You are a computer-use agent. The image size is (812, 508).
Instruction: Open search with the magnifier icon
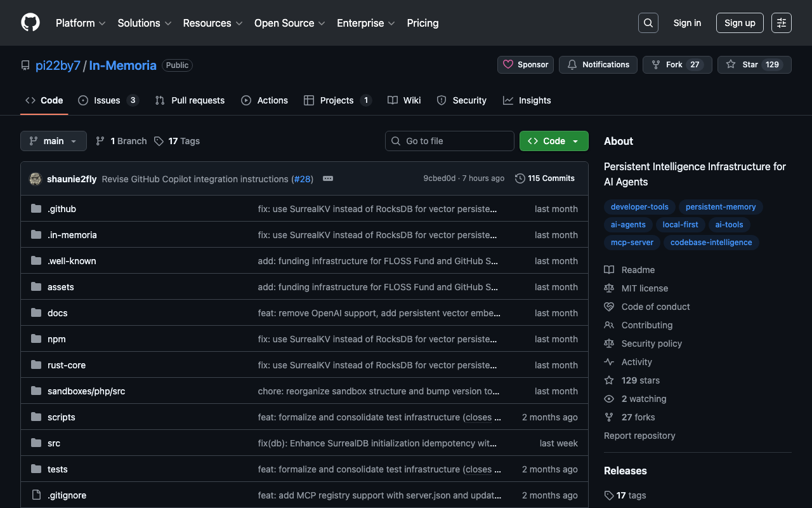(x=648, y=23)
